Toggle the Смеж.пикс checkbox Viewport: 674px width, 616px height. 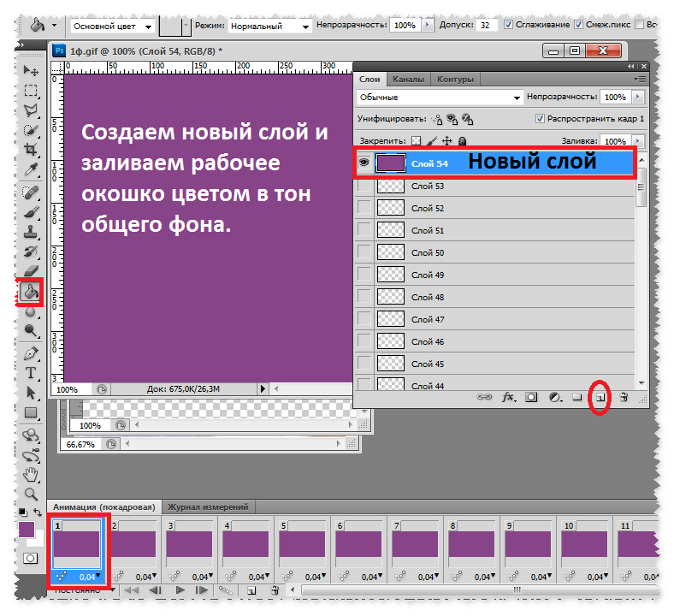point(578,25)
